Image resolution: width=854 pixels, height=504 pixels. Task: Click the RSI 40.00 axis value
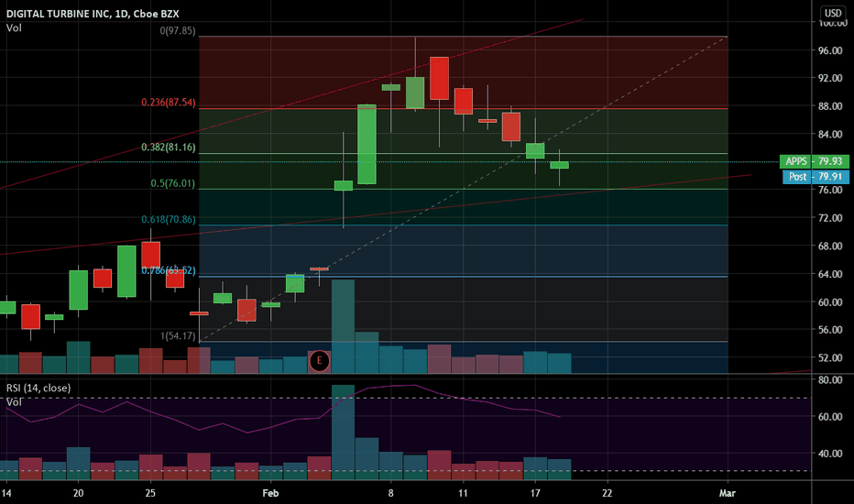[x=830, y=454]
